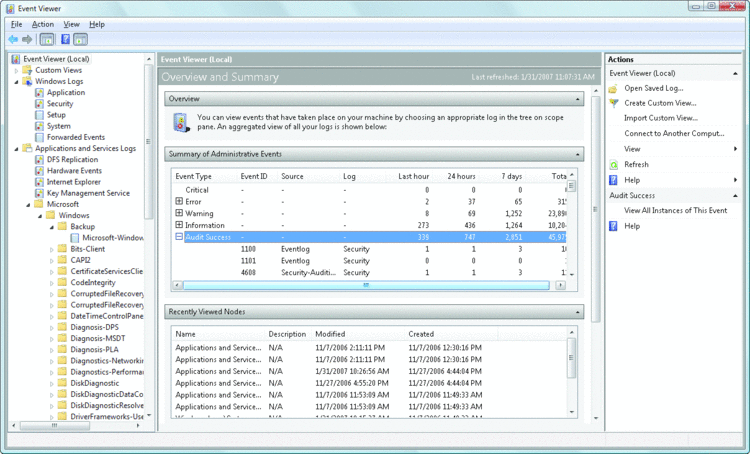Viewport: 750px width, 454px height.
Task: Click the Internet Explorer log icon
Action: click(39, 182)
